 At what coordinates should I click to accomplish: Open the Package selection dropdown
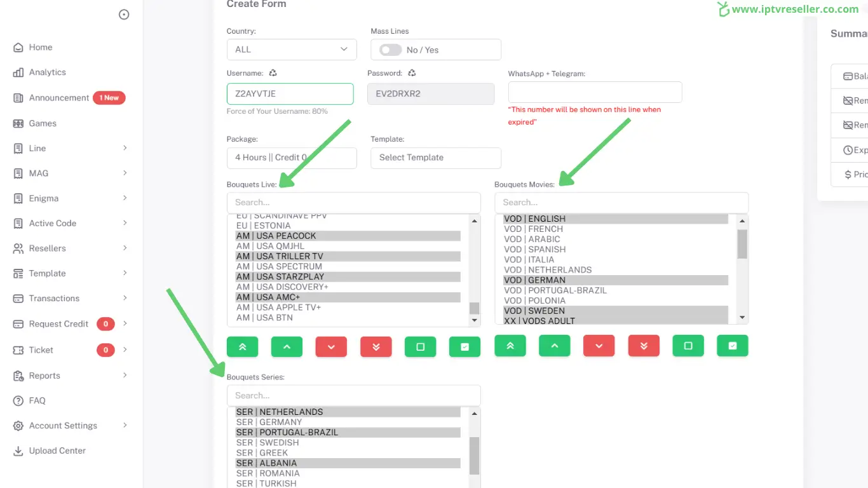(291, 158)
